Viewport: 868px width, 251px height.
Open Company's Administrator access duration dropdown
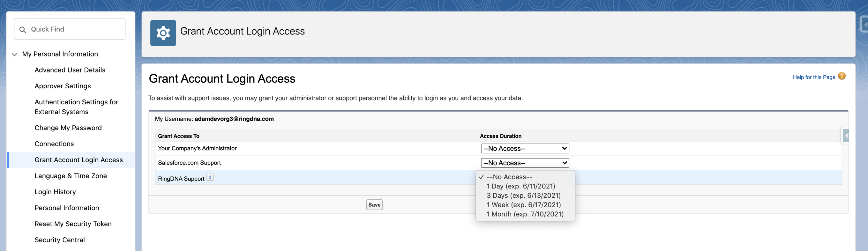tap(525, 149)
